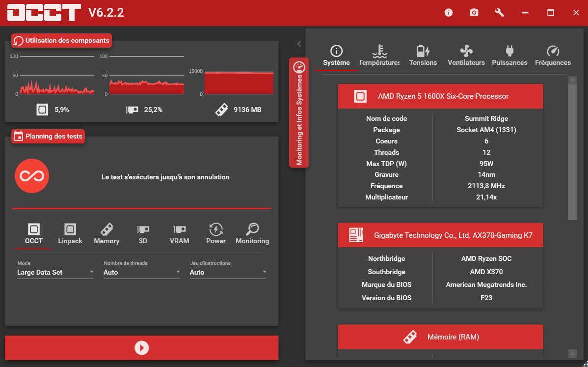The height and width of the screenshot is (367, 588).
Task: Open settings via the wrench icon
Action: coord(500,13)
